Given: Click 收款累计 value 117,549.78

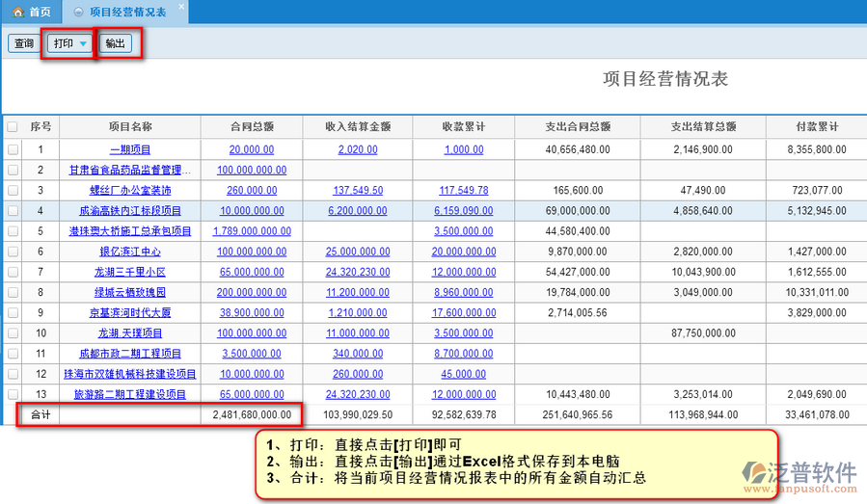Looking at the screenshot, I should 464,191.
